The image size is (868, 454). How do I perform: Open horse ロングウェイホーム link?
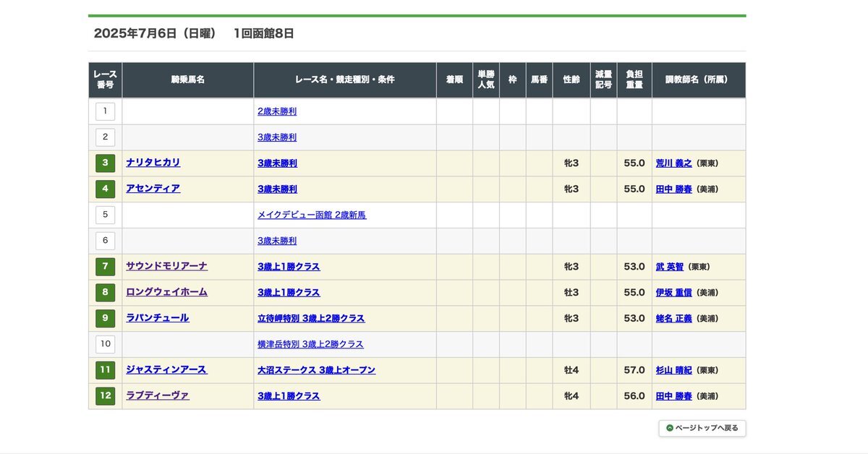click(167, 292)
